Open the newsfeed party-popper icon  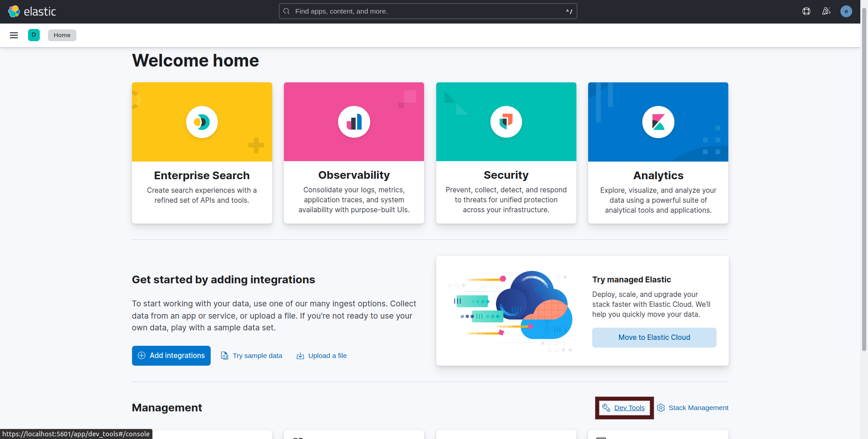[x=826, y=11]
